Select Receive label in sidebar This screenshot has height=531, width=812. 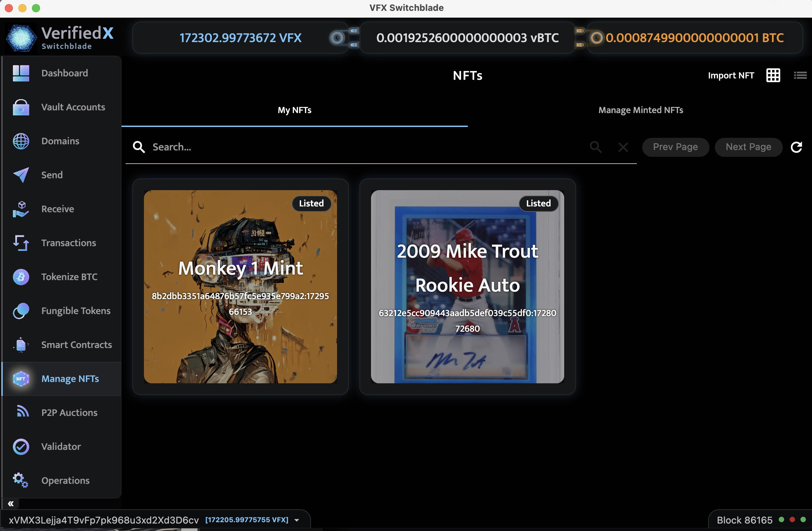pos(57,209)
